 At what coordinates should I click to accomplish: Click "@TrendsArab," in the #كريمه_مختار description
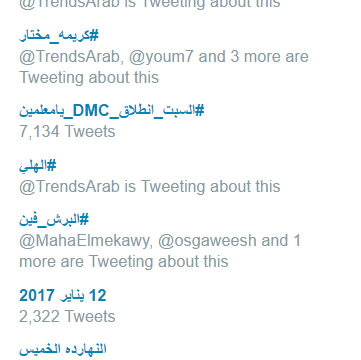point(71,57)
